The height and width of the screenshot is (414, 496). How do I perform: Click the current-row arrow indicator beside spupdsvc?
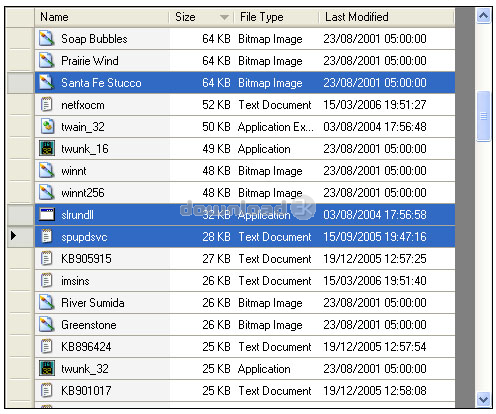13,236
